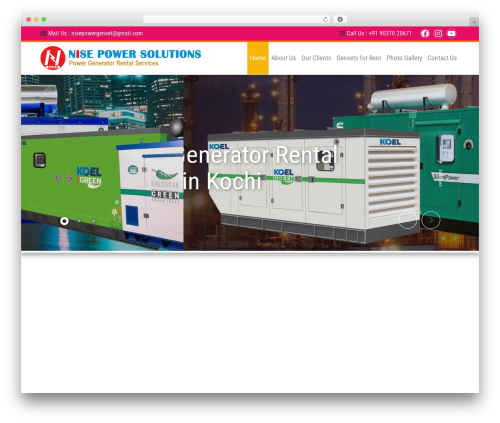Go to previous slide with left arrow
This screenshot has height=423, width=500.
click(x=407, y=220)
